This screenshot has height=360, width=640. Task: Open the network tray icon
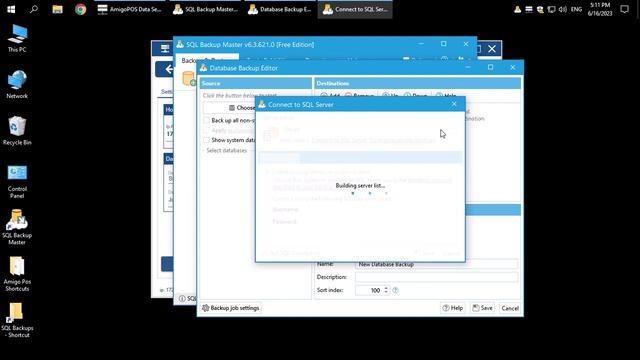551,9
